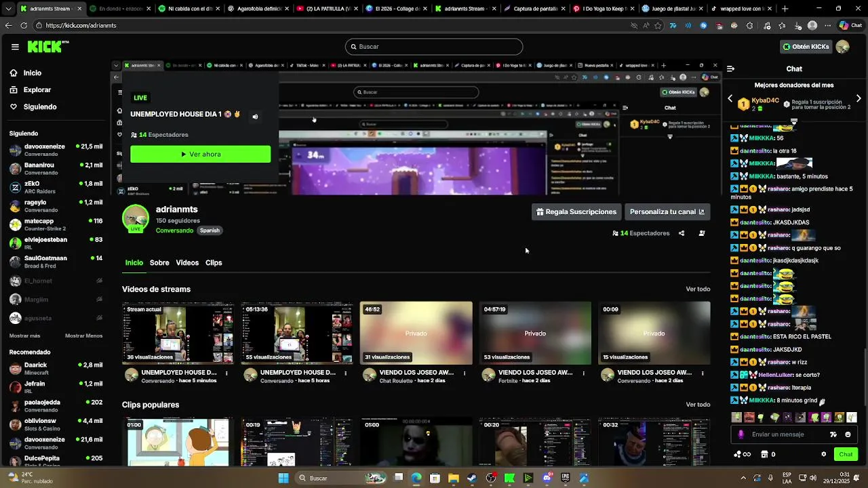This screenshot has height=488, width=868.
Task: Open recommended channel Jefrain
Action: tap(56, 387)
